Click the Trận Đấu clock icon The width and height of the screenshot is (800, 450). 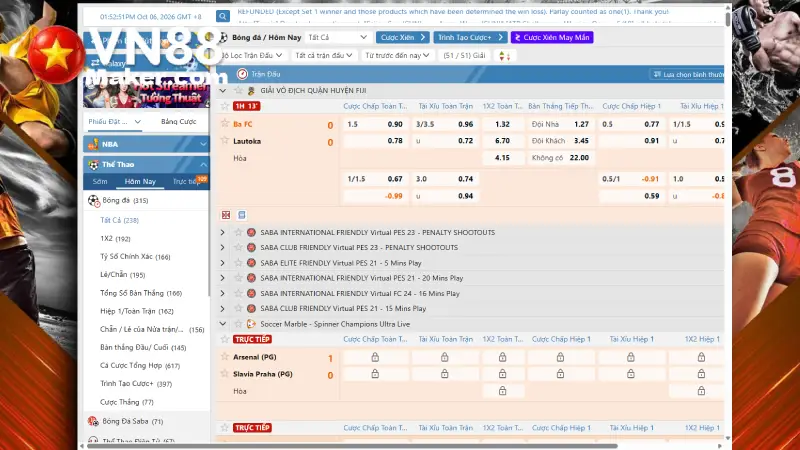click(x=242, y=74)
